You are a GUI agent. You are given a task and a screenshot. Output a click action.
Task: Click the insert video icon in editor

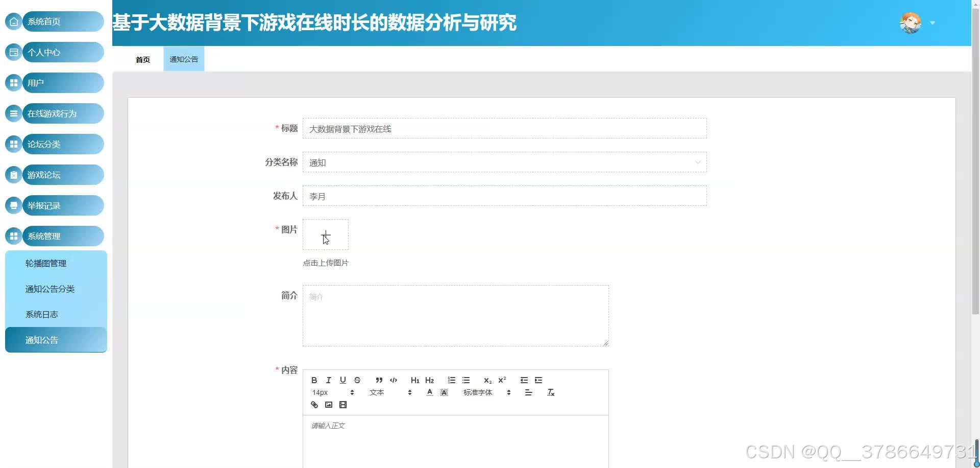pyautogui.click(x=343, y=404)
